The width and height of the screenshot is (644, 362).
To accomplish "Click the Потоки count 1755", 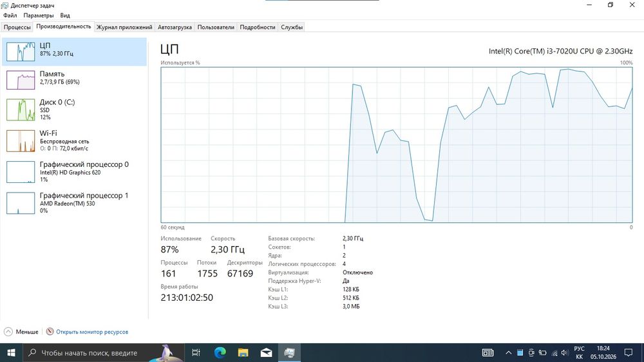I will pyautogui.click(x=207, y=274).
